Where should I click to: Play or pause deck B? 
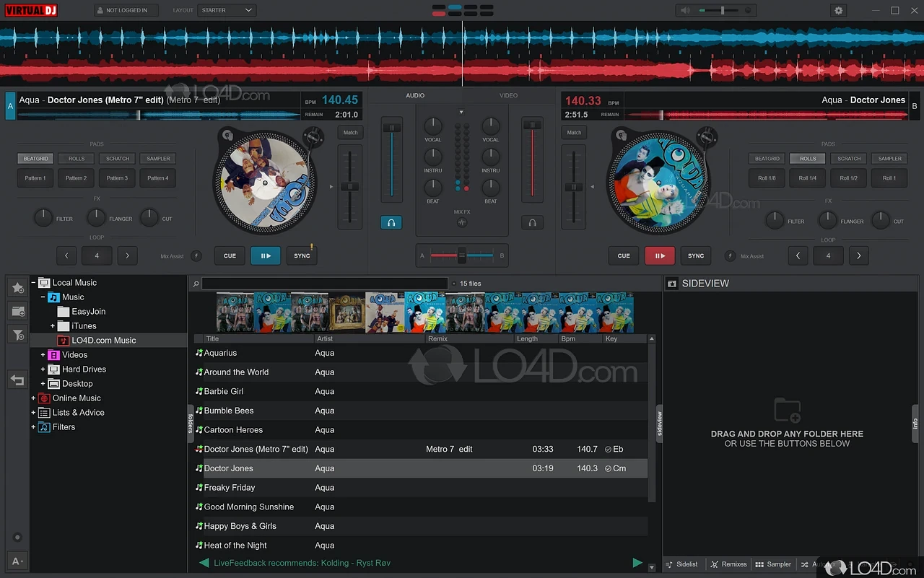tap(660, 255)
